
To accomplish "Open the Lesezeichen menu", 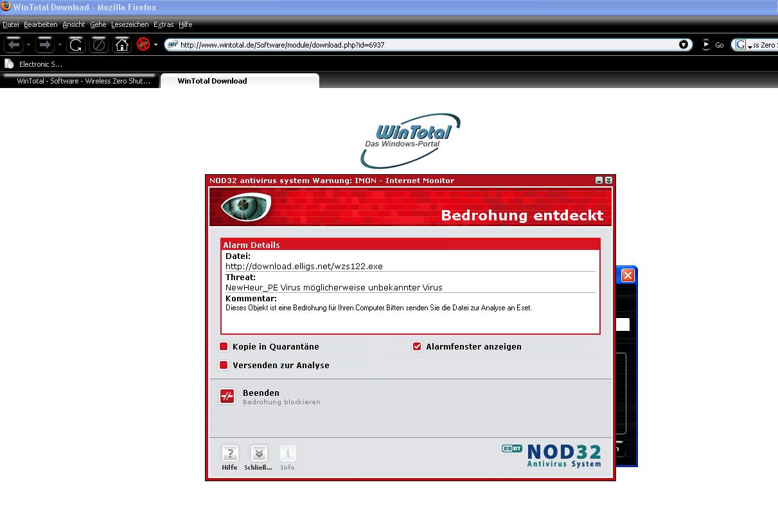I will pos(130,24).
